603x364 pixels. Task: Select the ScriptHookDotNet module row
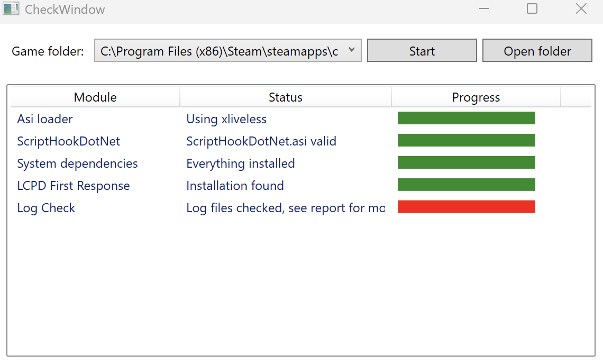pyautogui.click(x=68, y=141)
